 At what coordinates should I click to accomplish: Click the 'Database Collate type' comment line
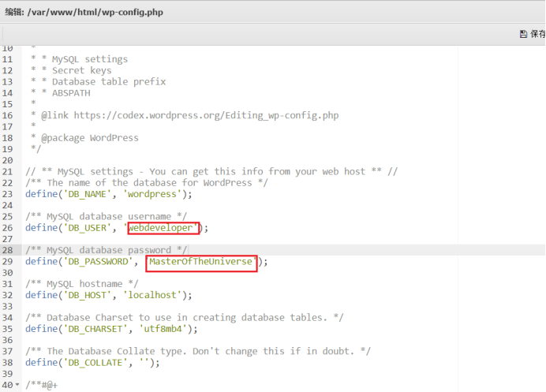(x=198, y=351)
